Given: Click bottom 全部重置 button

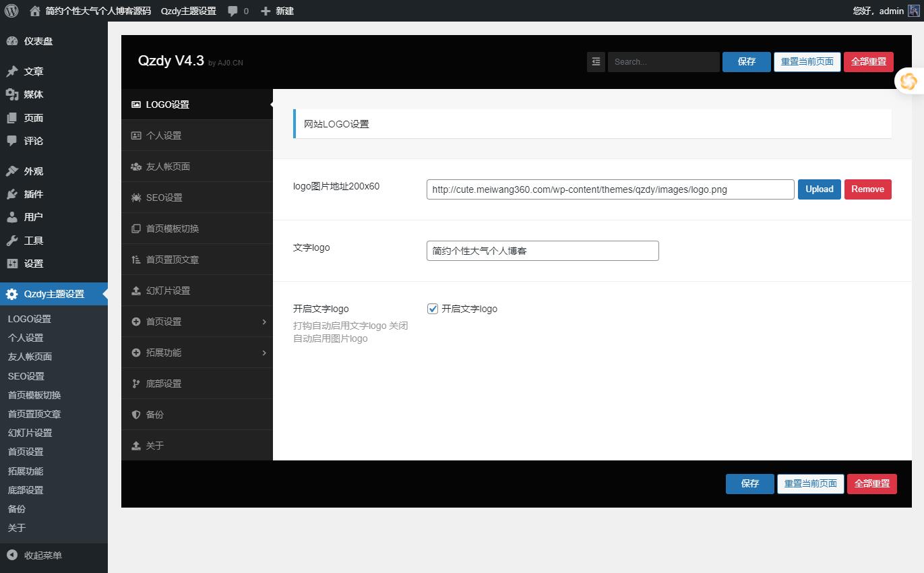Looking at the screenshot, I should (x=872, y=483).
